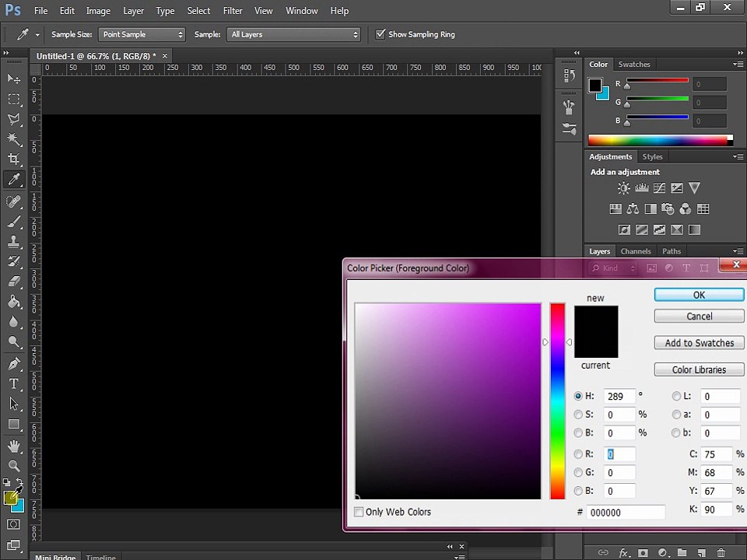Screen dimensions: 747x560
Task: Select the Magic Wand tool
Action: coord(14,138)
